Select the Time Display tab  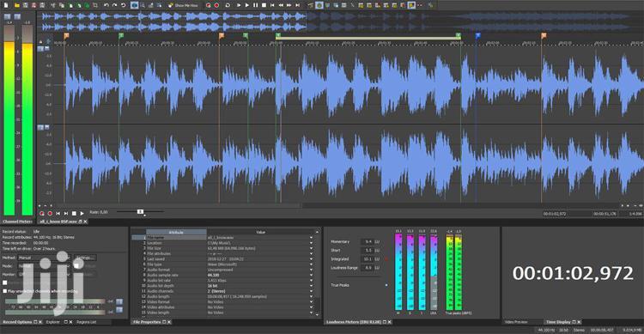(x=558, y=322)
